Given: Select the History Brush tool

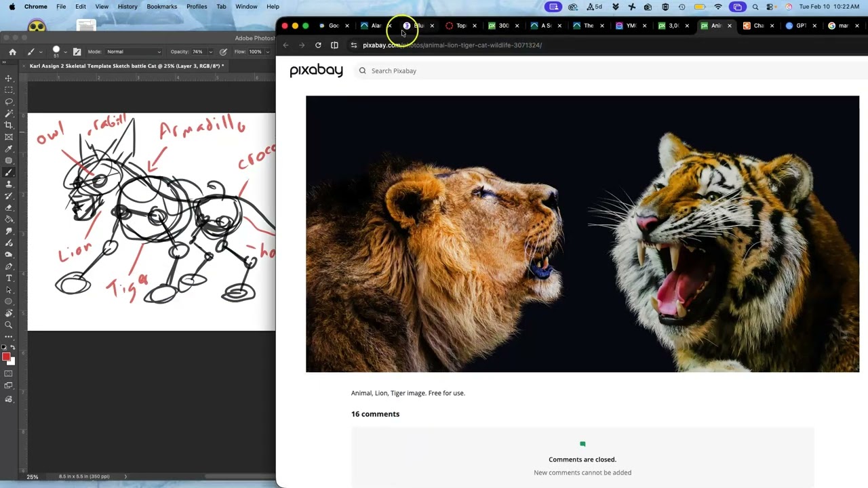Looking at the screenshot, I should click(x=9, y=196).
